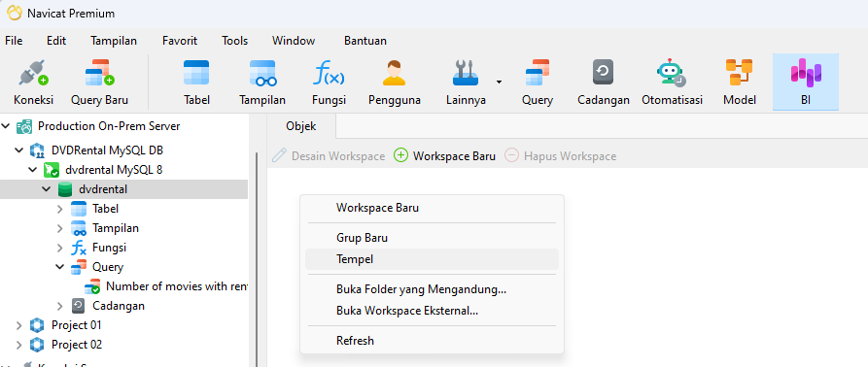Collapse Production On-Prem Server node

pyautogui.click(x=6, y=126)
